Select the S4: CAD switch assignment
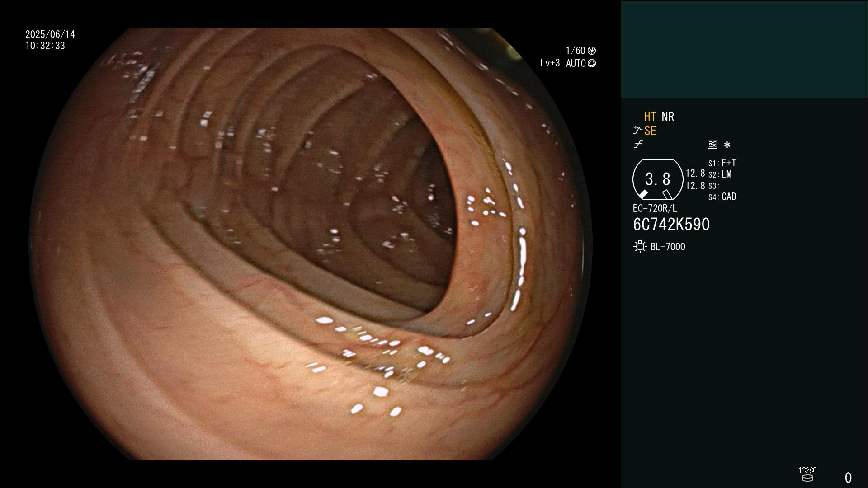The height and width of the screenshot is (488, 868). [722, 197]
